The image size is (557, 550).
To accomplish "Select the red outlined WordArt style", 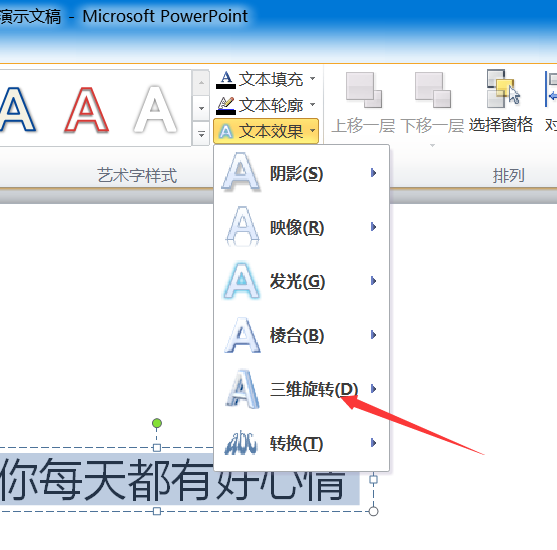I will (86, 109).
